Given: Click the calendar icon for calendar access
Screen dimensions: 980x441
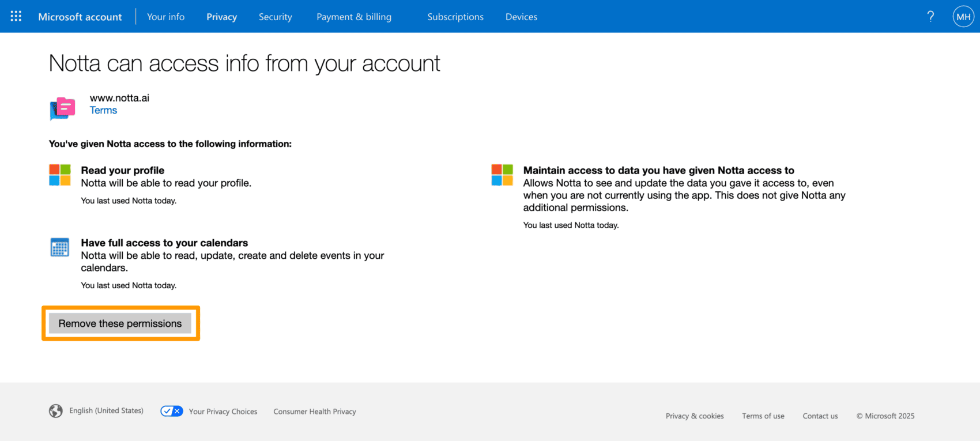Looking at the screenshot, I should (x=60, y=247).
